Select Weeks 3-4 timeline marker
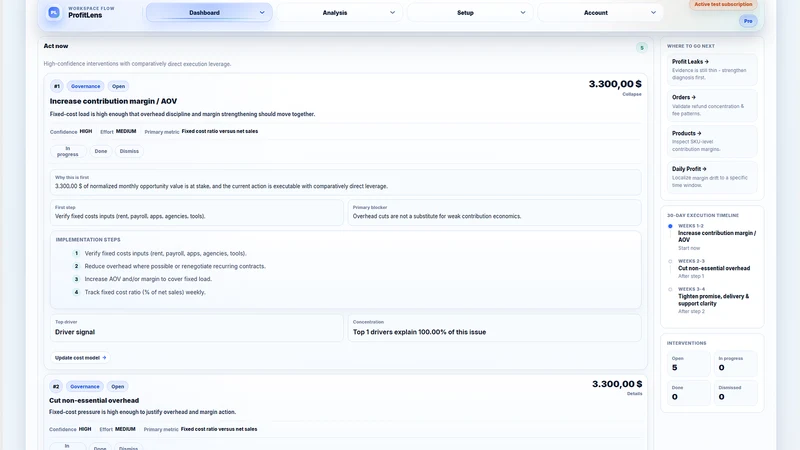This screenshot has width=800, height=450. (670, 289)
